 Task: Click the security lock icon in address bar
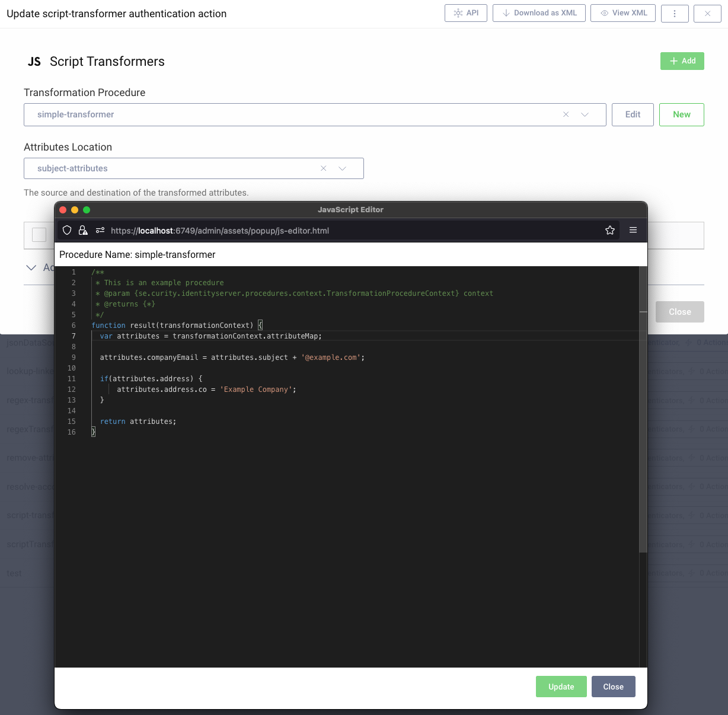(83, 231)
